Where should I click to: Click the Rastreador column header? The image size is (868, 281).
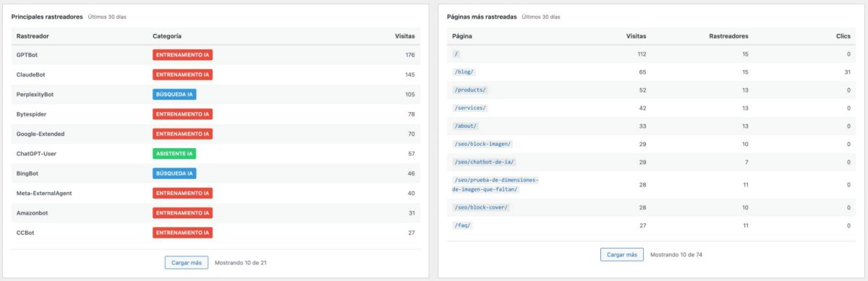pos(33,35)
